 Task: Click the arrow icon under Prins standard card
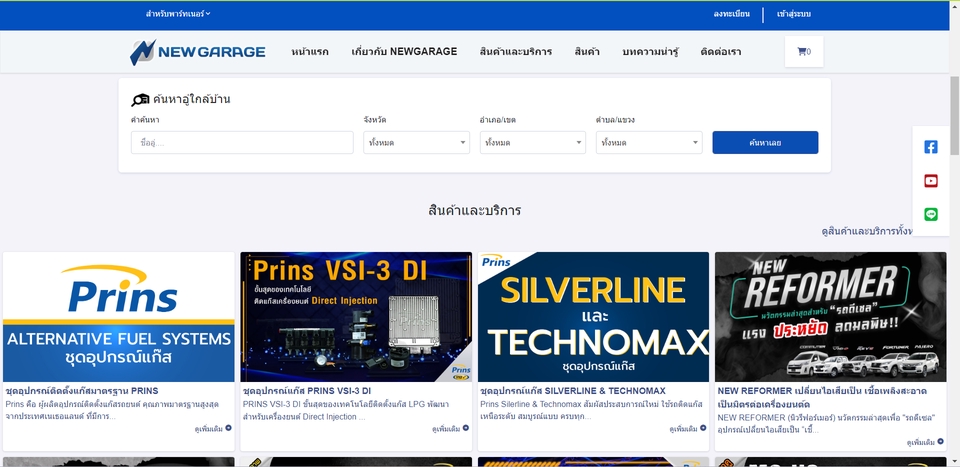click(x=228, y=428)
